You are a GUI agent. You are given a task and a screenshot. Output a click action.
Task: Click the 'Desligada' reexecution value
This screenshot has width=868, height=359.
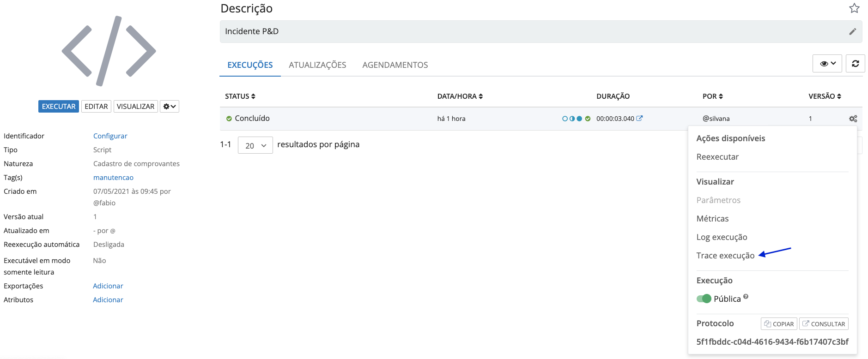(109, 245)
